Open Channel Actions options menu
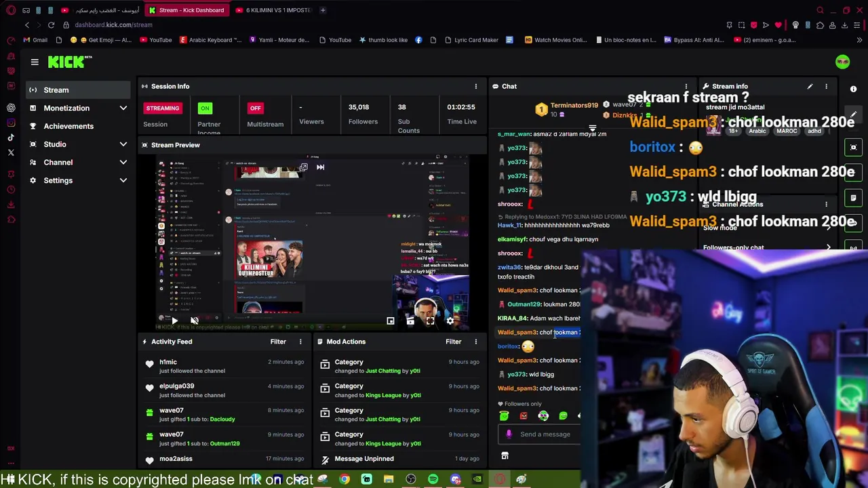Image resolution: width=868 pixels, height=488 pixels. point(826,204)
